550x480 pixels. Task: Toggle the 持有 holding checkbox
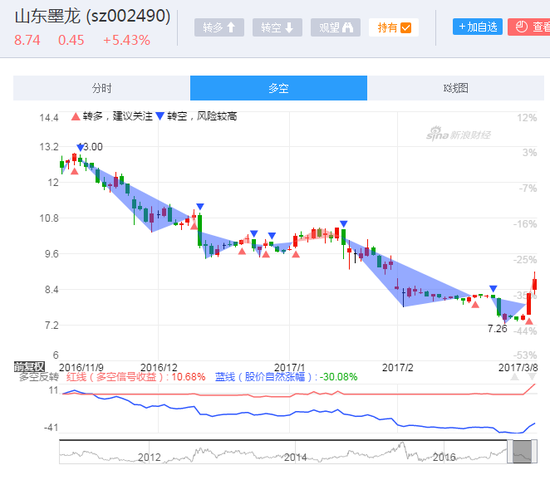[394, 27]
